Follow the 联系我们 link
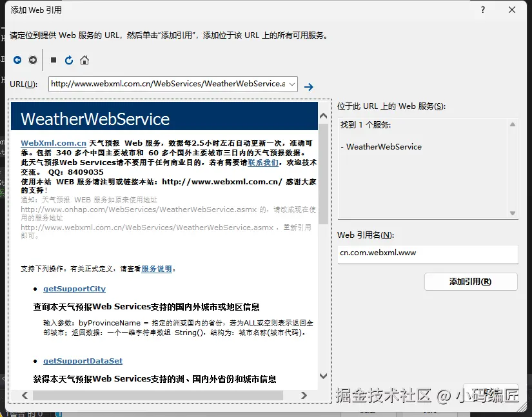Image resolution: width=532 pixels, height=417 pixels. 263,162
